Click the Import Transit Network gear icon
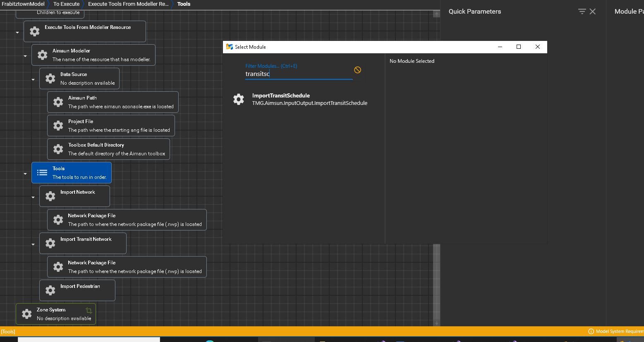 click(x=50, y=243)
